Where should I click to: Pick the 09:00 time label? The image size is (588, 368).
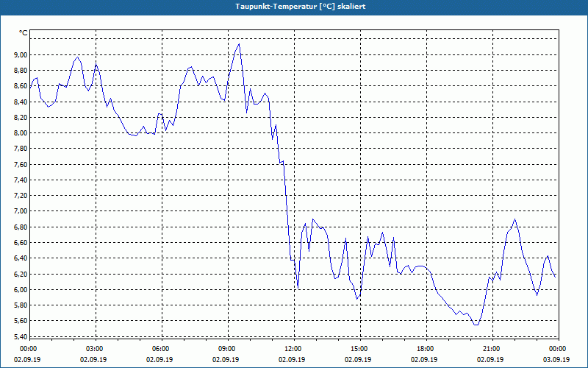(228, 349)
